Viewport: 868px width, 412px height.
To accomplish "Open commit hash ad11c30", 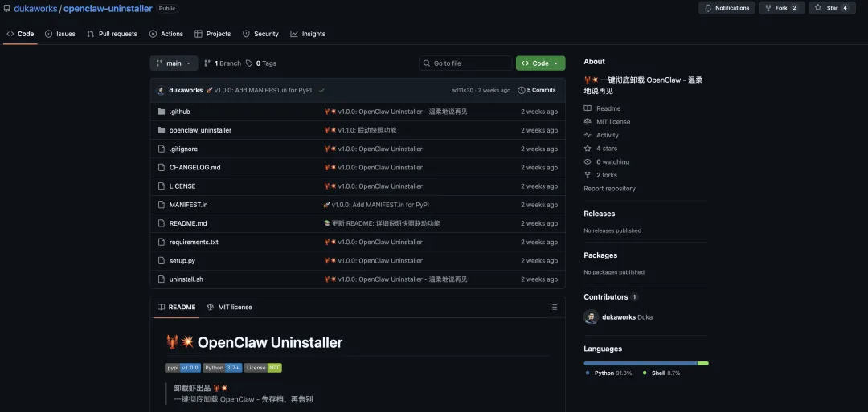I will click(x=463, y=90).
